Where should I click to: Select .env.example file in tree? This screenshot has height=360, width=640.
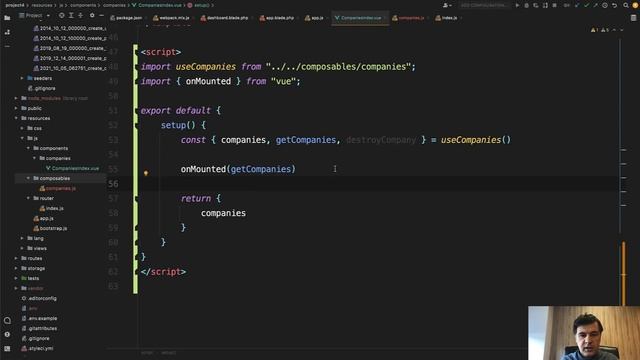pos(40,318)
